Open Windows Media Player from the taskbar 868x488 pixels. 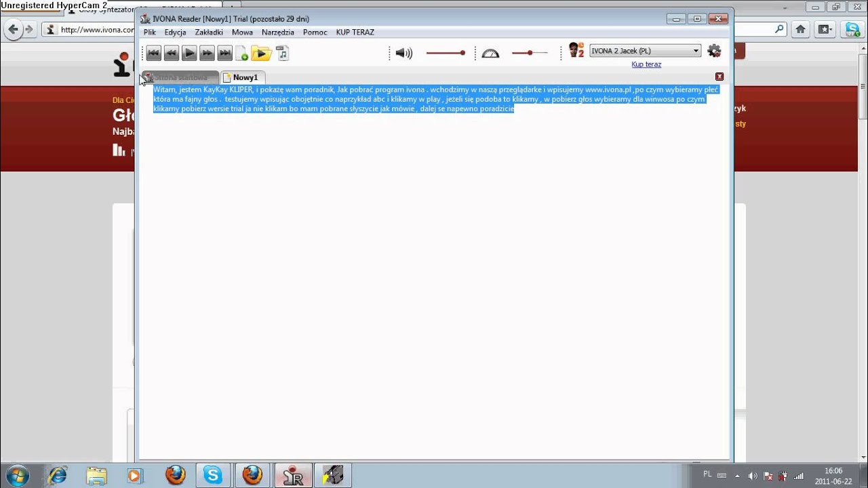point(134,475)
